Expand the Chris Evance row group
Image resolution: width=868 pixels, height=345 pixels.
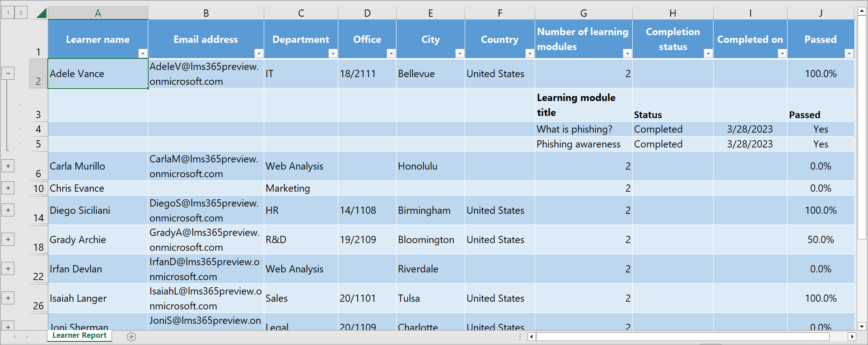(8, 188)
